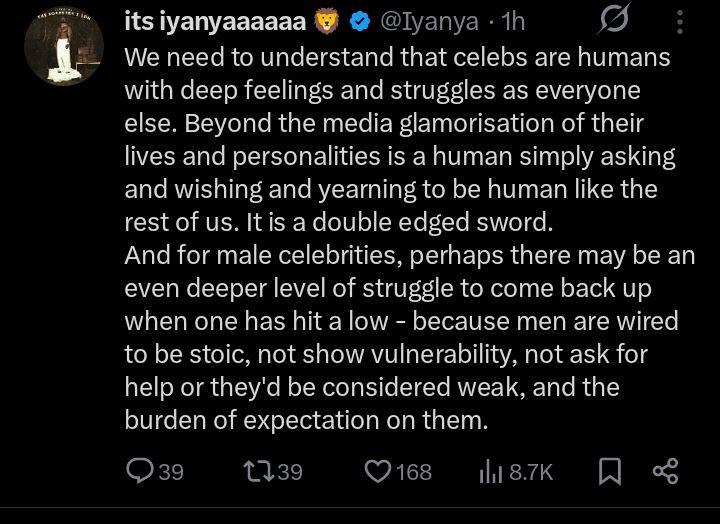Tap the repost arrows icon
This screenshot has width=720, height=524.
(x=255, y=471)
